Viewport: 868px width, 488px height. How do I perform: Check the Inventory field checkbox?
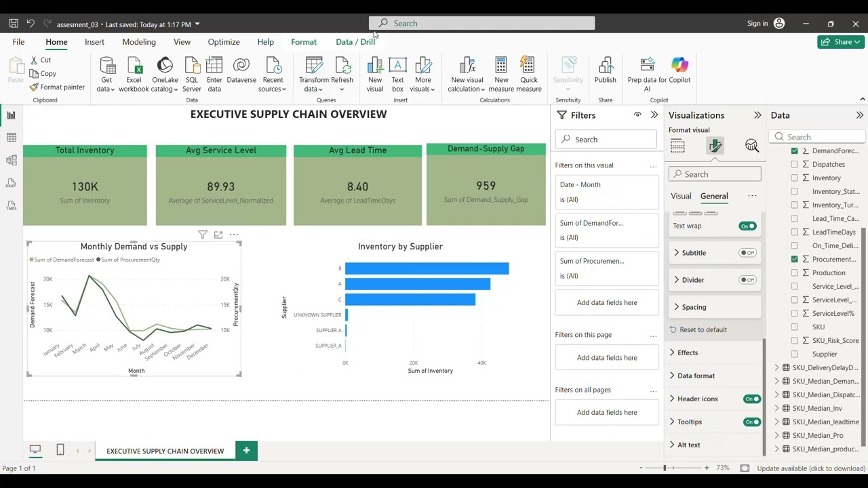point(795,178)
